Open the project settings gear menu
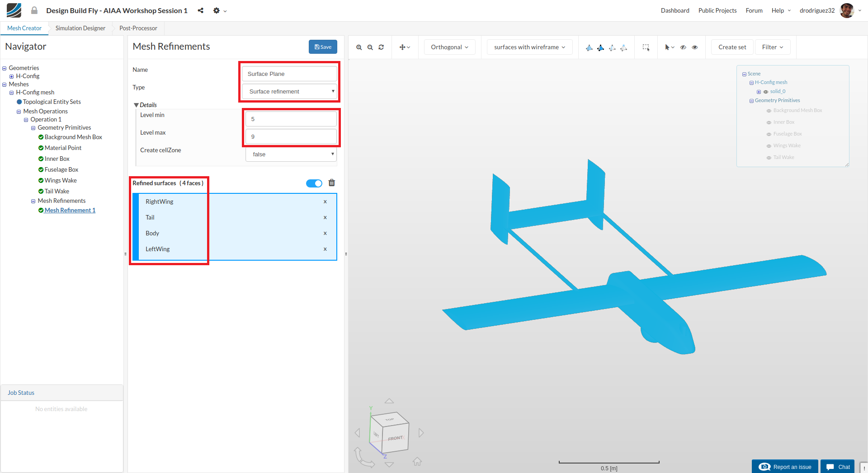 [220, 10]
